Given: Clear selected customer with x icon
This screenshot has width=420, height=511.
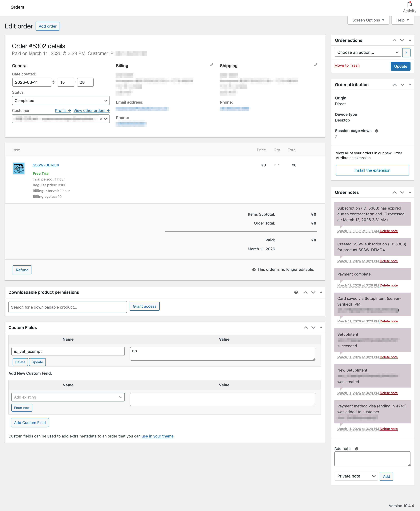Looking at the screenshot, I should (101, 119).
